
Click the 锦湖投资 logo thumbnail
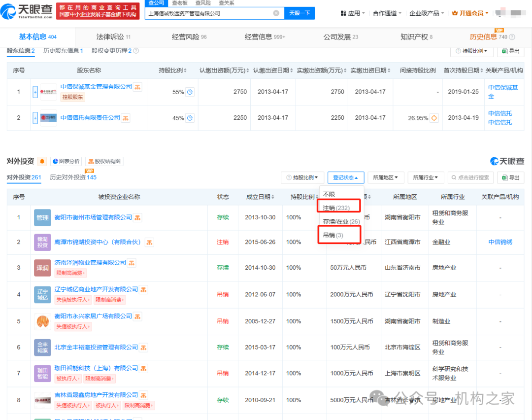click(42, 242)
